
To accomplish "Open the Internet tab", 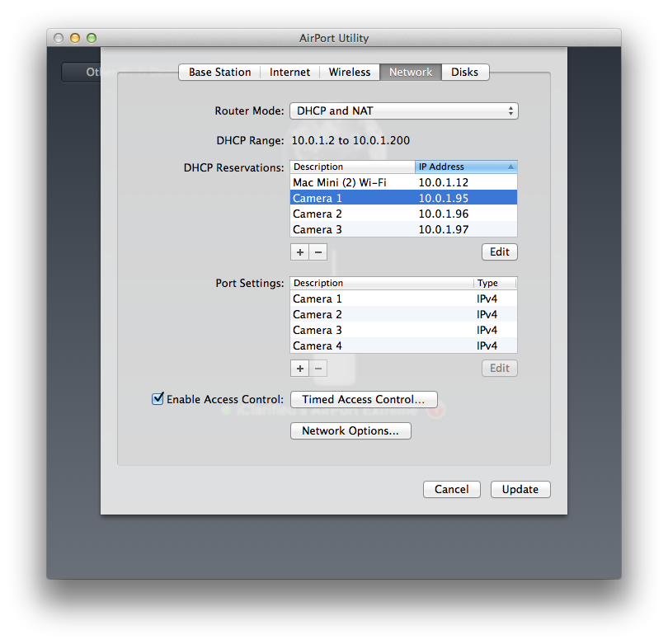I will (x=289, y=72).
